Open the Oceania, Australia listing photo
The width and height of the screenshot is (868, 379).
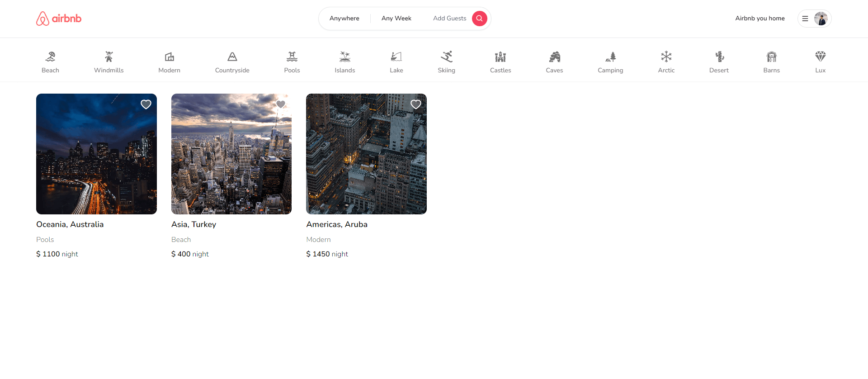point(96,154)
